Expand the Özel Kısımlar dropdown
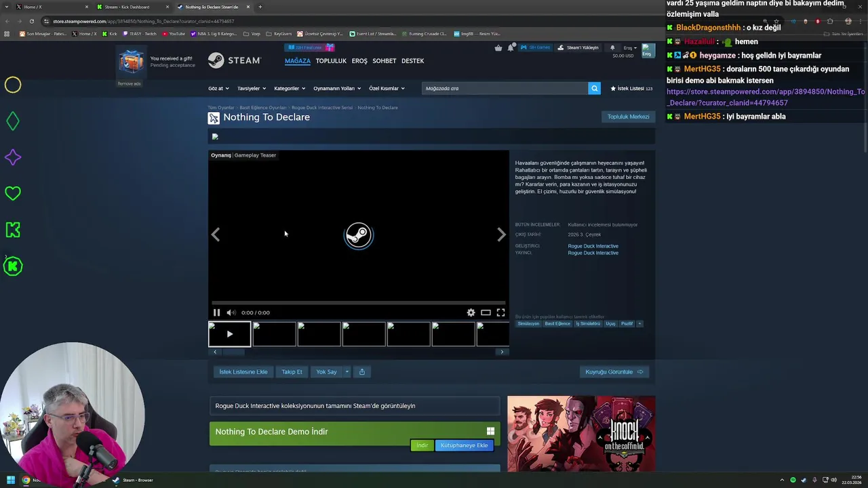 click(387, 88)
